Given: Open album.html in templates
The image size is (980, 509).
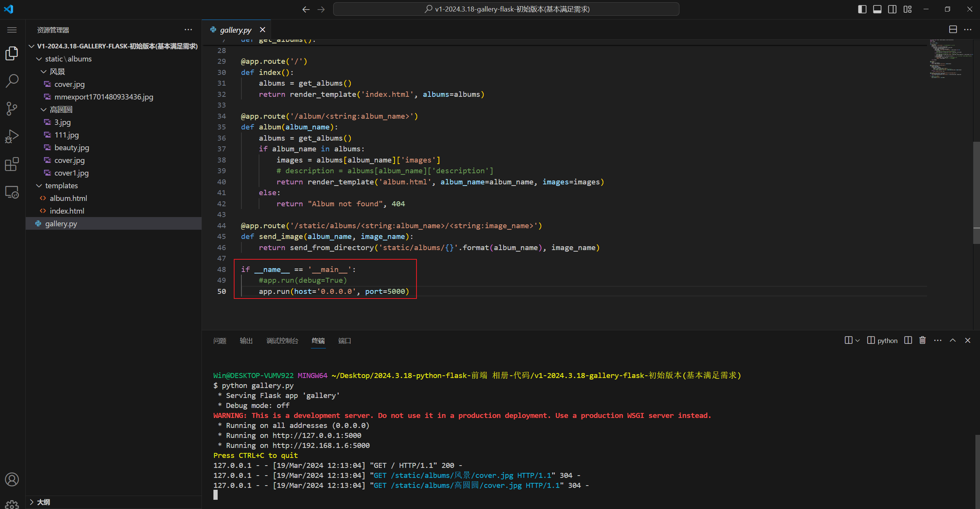Looking at the screenshot, I should [x=114, y=198].
